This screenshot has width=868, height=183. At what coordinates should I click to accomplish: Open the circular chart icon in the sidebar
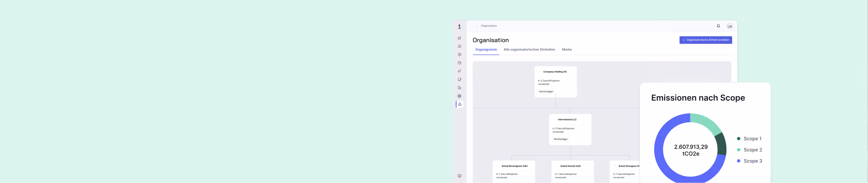(459, 79)
